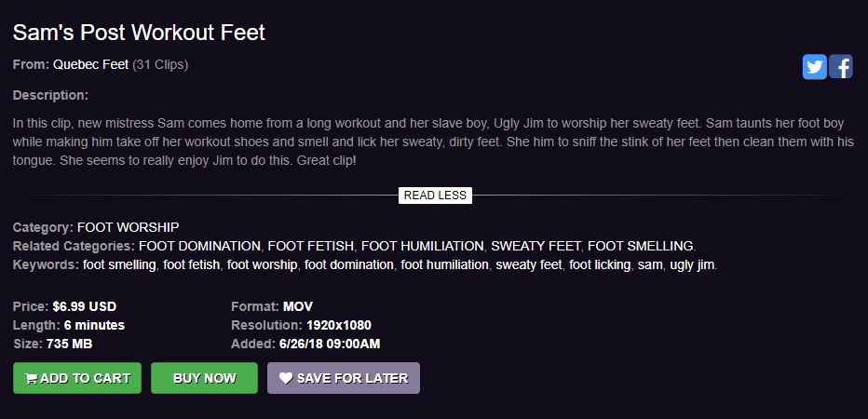Select the Foot Fetish related category
The height and width of the screenshot is (419, 868).
pyautogui.click(x=311, y=246)
